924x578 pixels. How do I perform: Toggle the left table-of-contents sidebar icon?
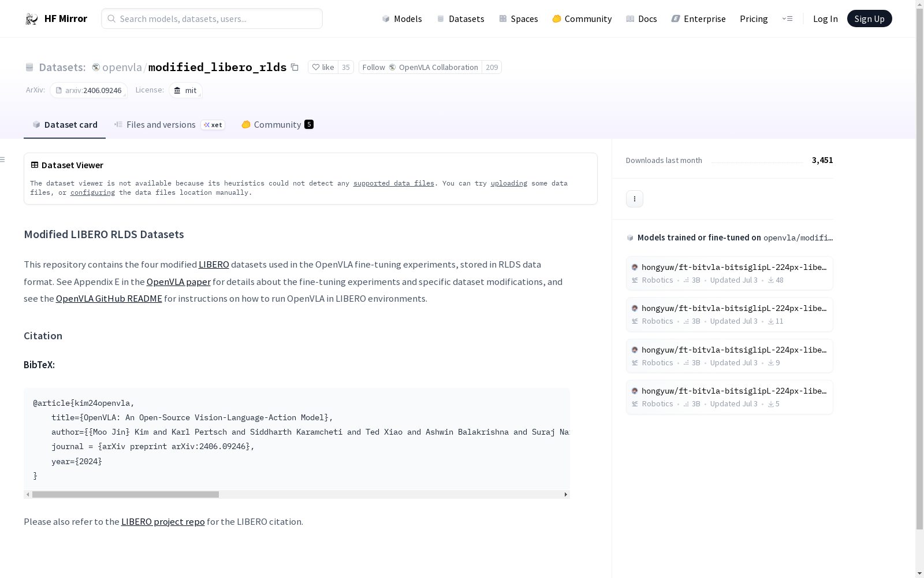[3, 160]
